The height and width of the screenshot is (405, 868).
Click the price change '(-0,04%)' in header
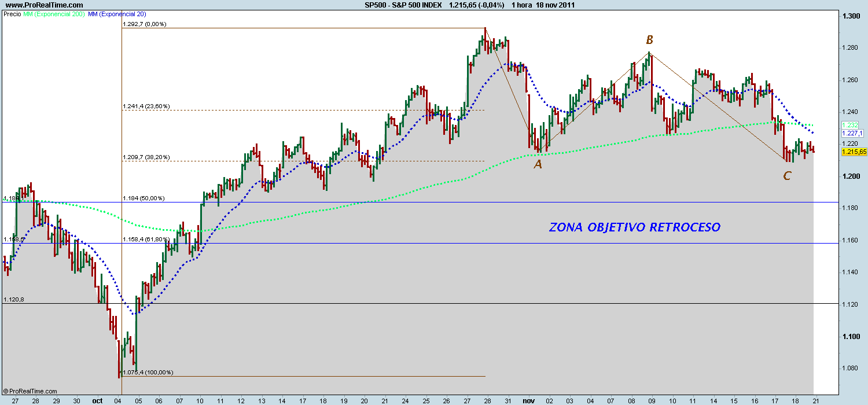pos(491,5)
